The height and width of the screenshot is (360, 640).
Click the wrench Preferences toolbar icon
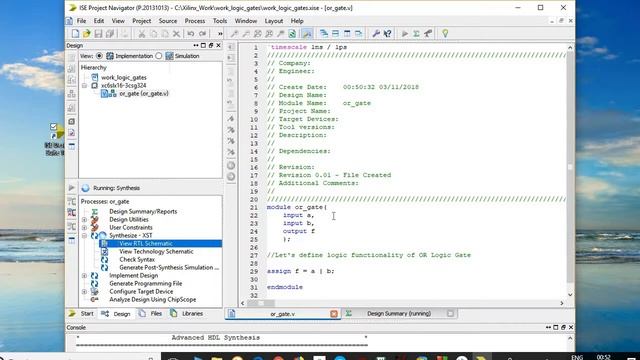(376, 33)
